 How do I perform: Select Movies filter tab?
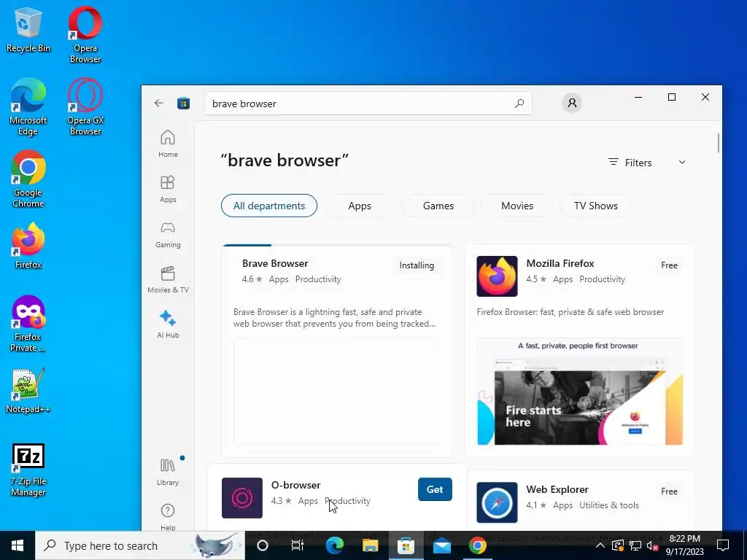point(517,206)
